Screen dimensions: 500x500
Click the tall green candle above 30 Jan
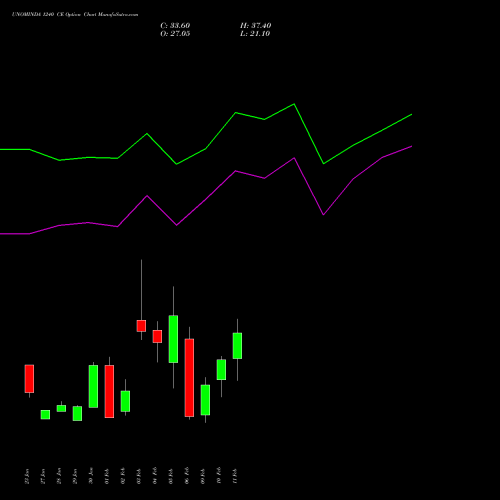coord(93,386)
